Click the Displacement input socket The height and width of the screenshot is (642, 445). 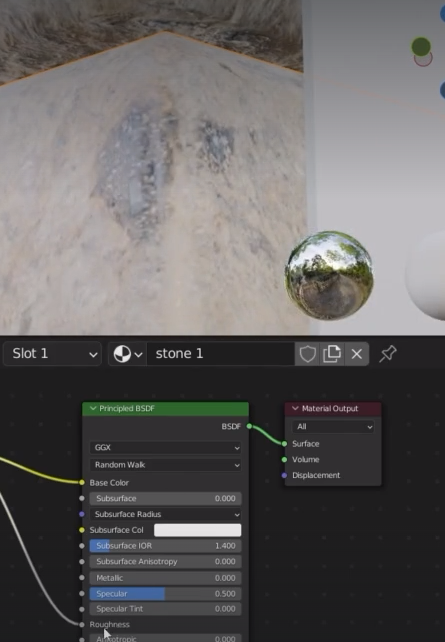(284, 475)
